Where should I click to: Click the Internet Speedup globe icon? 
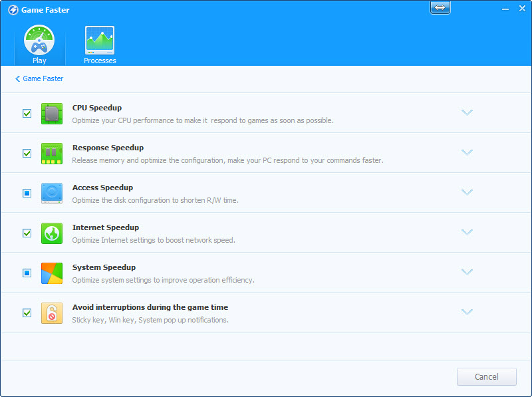click(51, 233)
